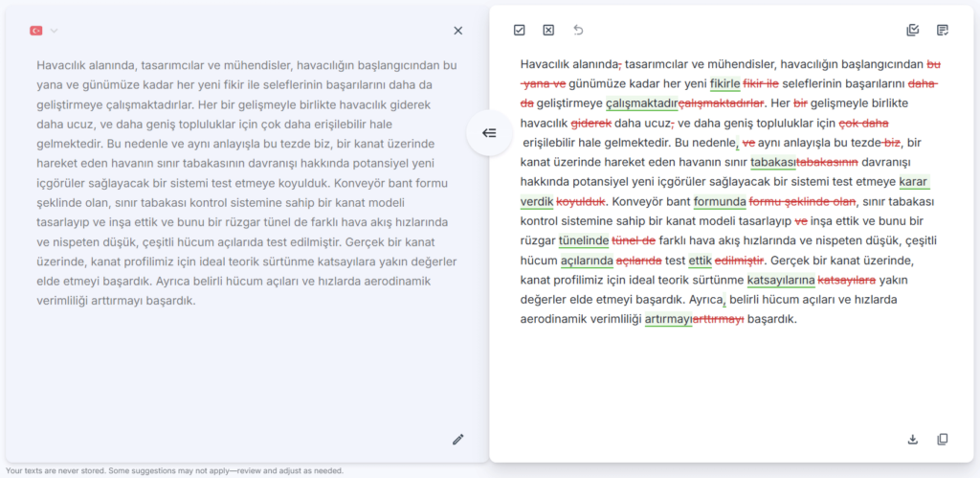This screenshot has width=980, height=478.
Task: Click the "tünelinde" highlighted suggestion
Action: tap(584, 240)
